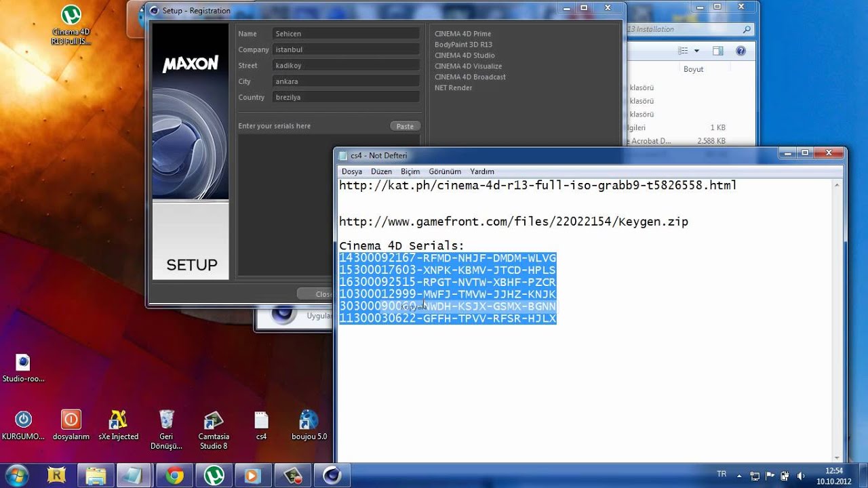Viewport: 868px width, 488px height.
Task: Click the Help icon in Explorer window
Action: coord(741,51)
